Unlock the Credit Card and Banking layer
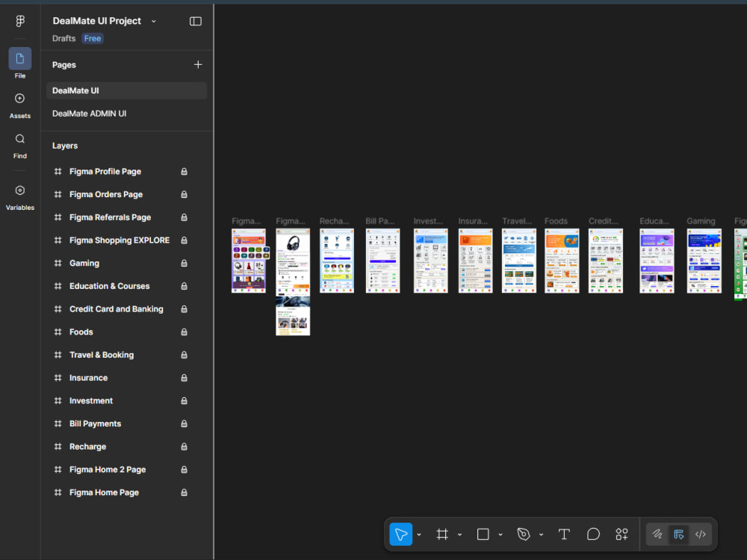 click(x=184, y=309)
